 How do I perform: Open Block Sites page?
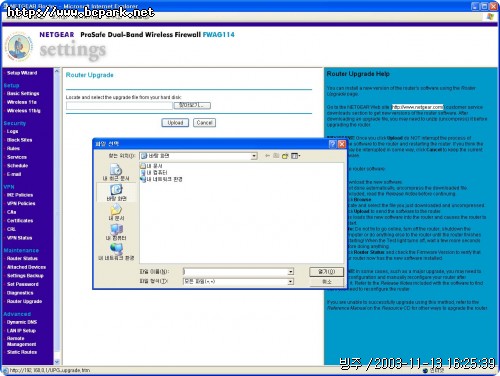pos(19,140)
